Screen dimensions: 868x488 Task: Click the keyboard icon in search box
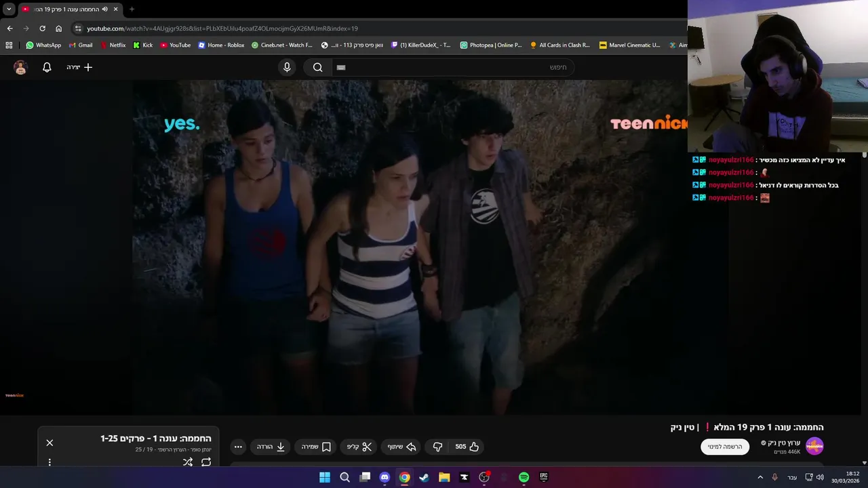(341, 67)
